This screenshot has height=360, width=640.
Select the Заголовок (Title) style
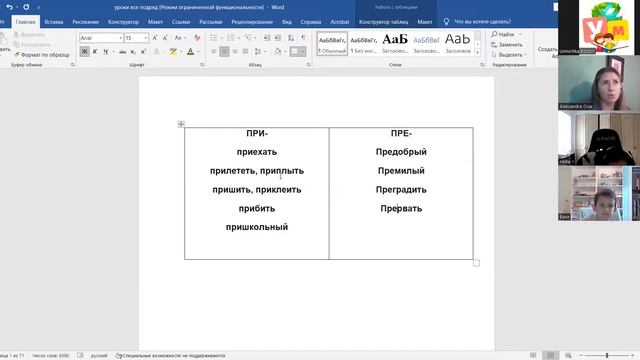point(458,44)
